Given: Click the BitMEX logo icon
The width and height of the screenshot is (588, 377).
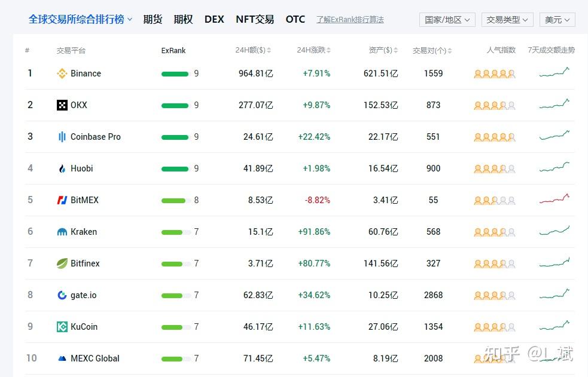Looking at the screenshot, I should [x=62, y=200].
